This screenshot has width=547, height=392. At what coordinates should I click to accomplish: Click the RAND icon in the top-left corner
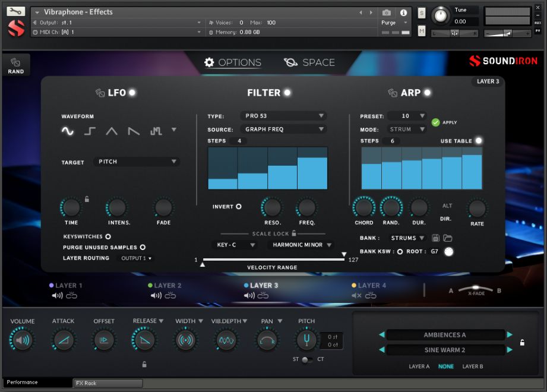point(15,64)
